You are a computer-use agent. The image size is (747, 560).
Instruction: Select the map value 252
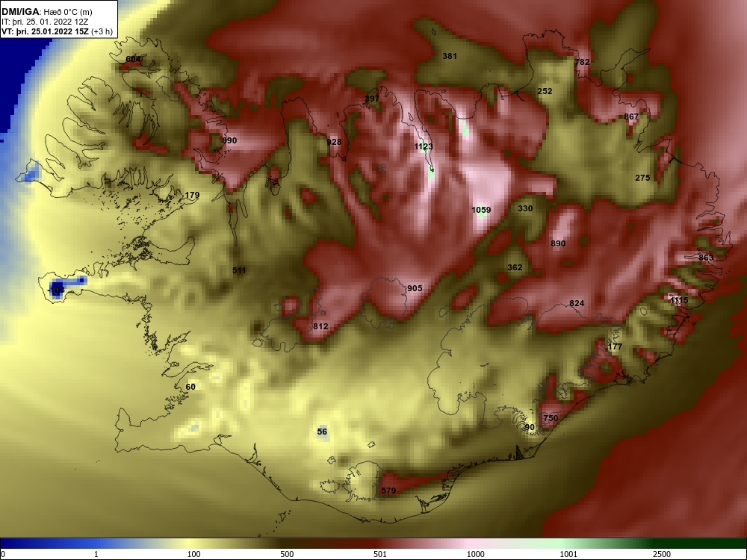point(545,91)
